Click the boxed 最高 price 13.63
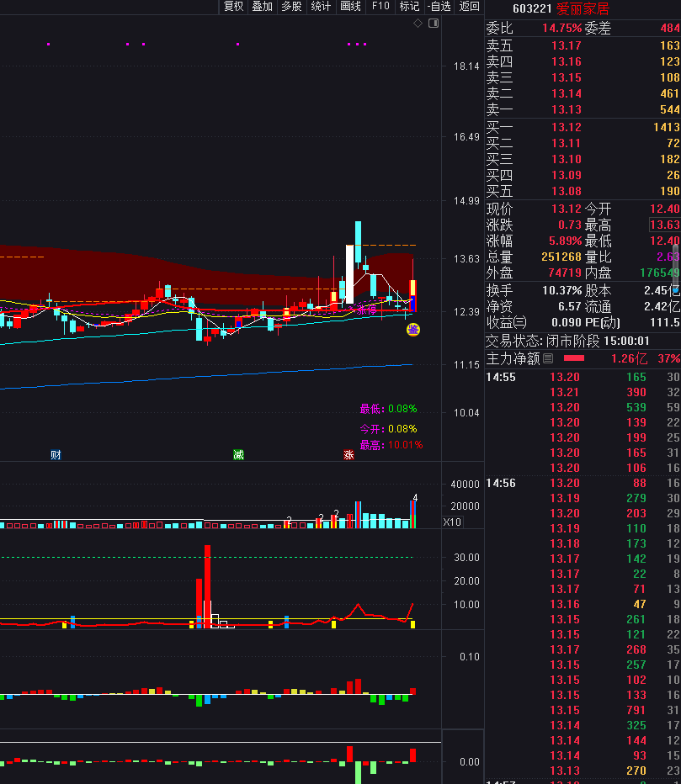Viewport: 681px width, 784px height. 663,225
